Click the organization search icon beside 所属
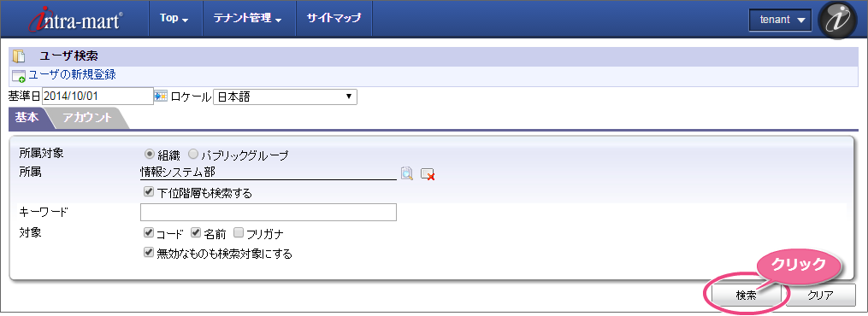The image size is (868, 316). (x=407, y=173)
